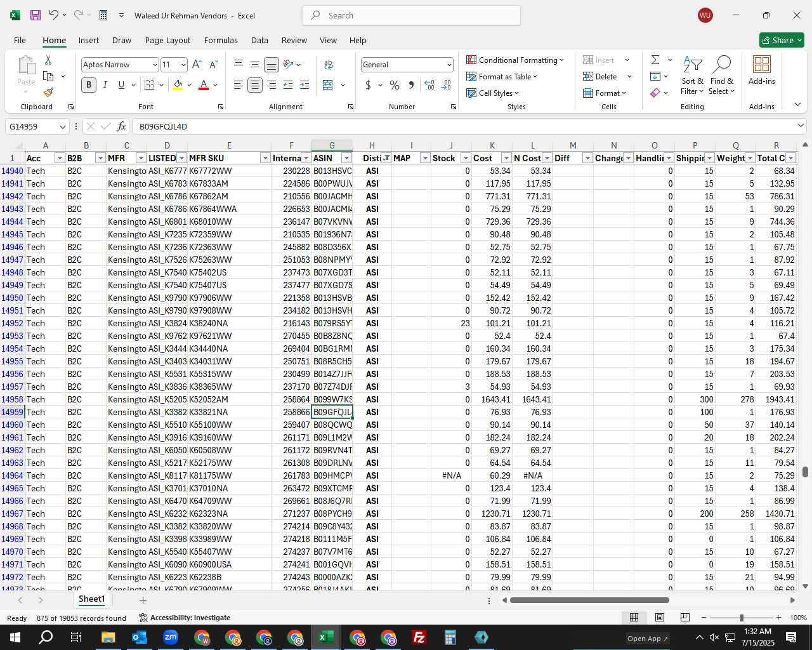Click the Add-ins button
The image size is (812, 650).
(x=762, y=70)
